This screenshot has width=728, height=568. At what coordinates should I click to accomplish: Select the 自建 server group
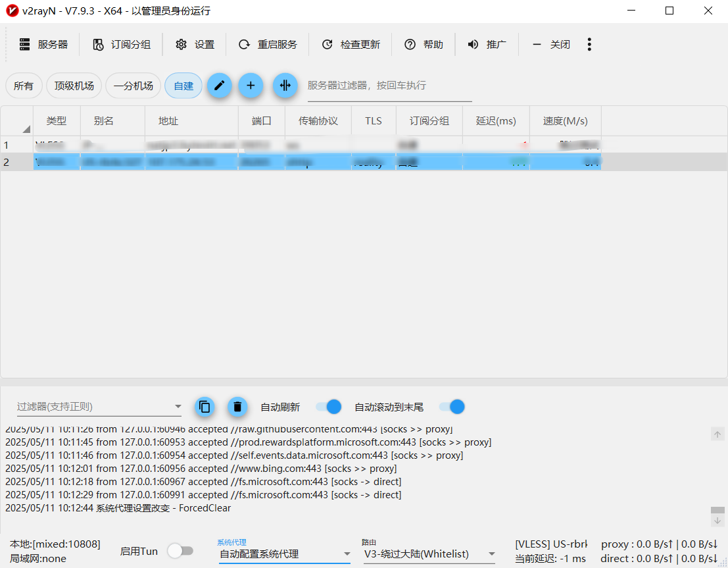[183, 86]
